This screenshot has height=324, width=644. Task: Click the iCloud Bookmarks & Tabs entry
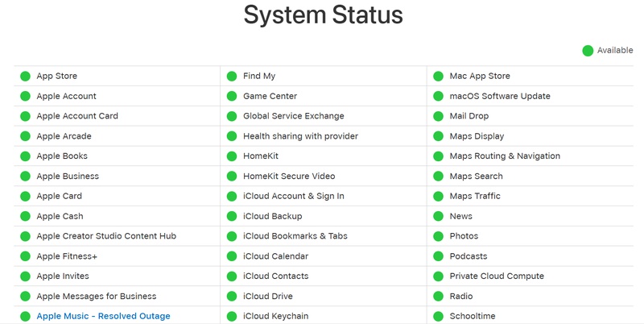pyautogui.click(x=295, y=236)
